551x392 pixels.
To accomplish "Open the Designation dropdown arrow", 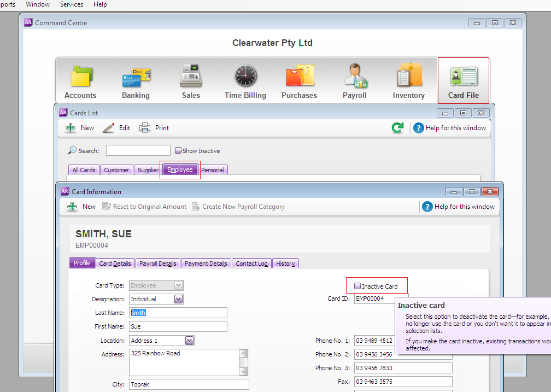I will click(179, 299).
